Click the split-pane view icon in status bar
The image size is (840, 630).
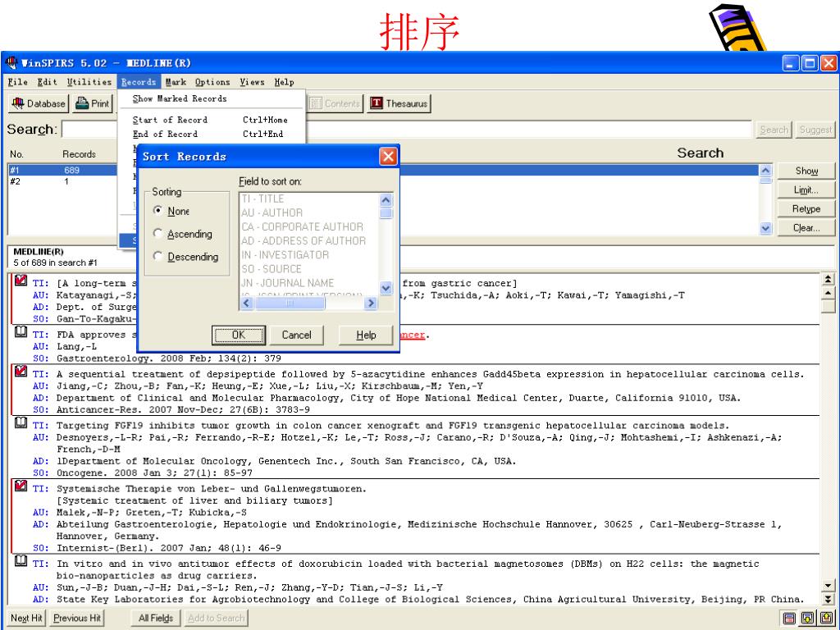[789, 619]
